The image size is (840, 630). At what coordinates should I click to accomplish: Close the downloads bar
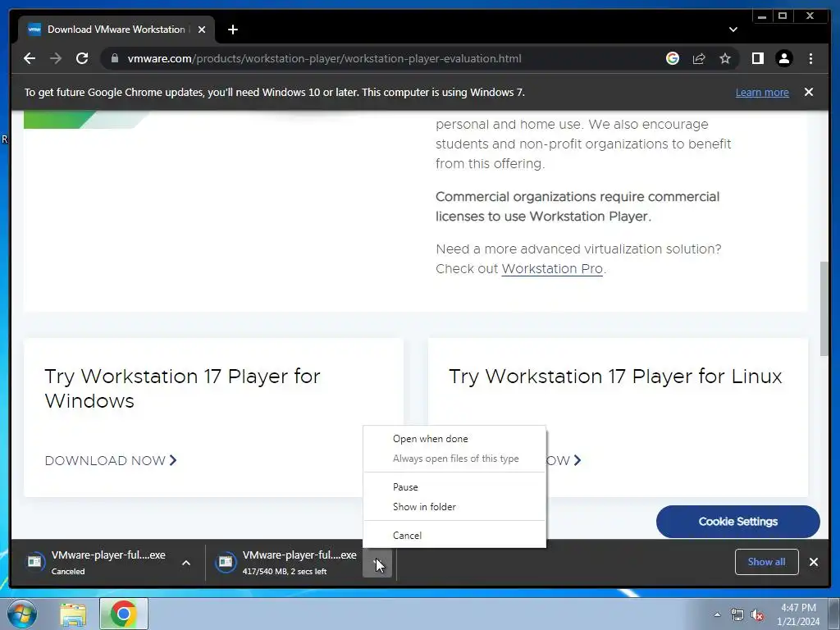tap(814, 561)
